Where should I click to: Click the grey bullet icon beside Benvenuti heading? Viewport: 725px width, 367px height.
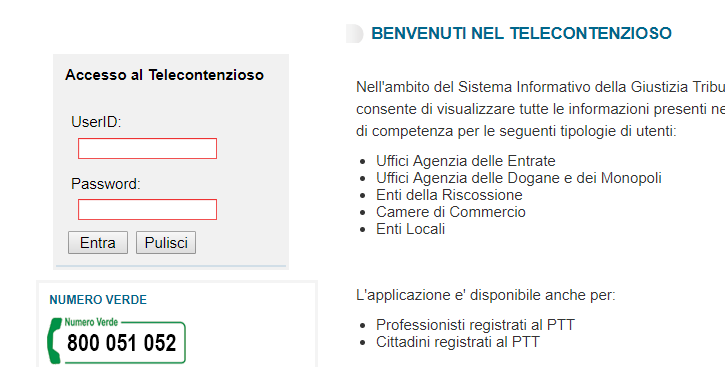[355, 33]
